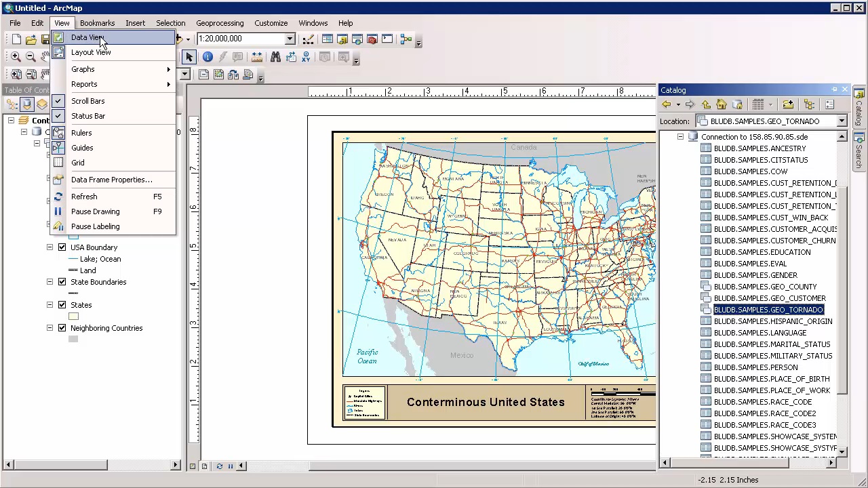Open the Geoprocessing menu
Viewport: 868px width, 488px height.
tap(220, 23)
